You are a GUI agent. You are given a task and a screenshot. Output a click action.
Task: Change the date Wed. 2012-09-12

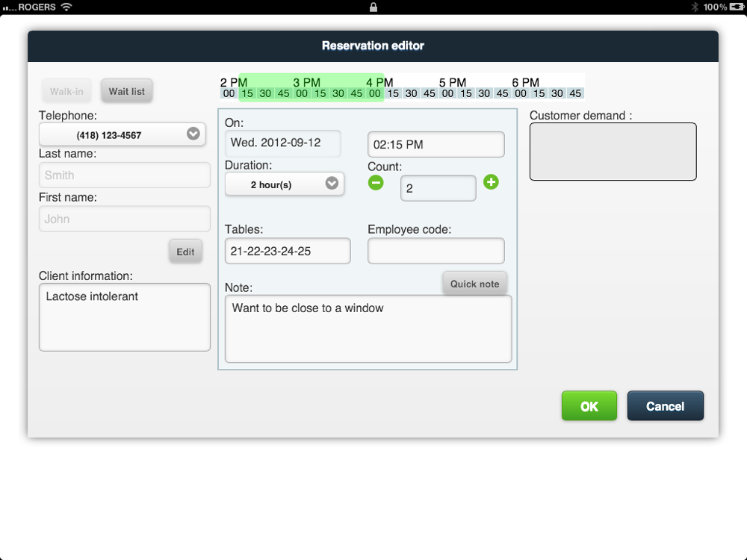point(282,143)
